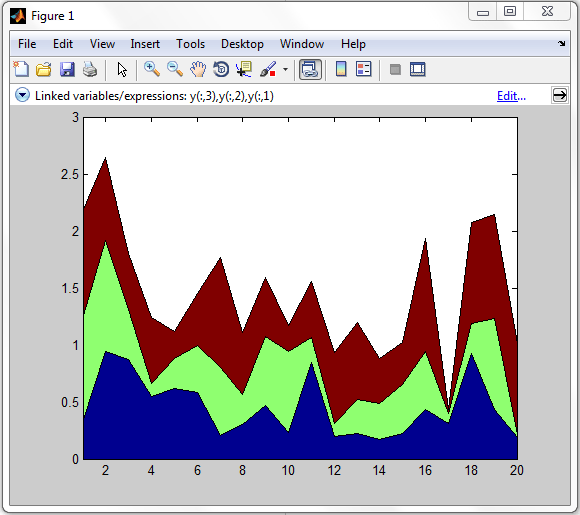The width and height of the screenshot is (580, 515).
Task: Save the figure with the floppy disk icon
Action: pyautogui.click(x=67, y=69)
